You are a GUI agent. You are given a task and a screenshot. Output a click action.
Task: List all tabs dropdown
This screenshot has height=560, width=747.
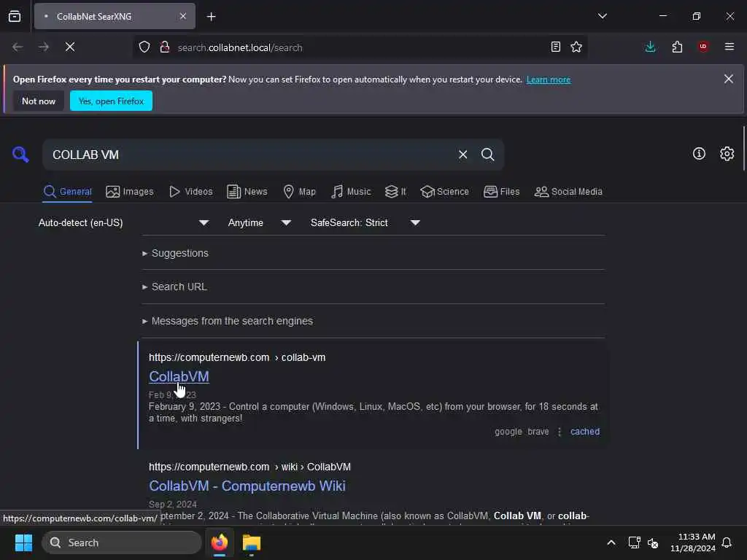tap(603, 16)
